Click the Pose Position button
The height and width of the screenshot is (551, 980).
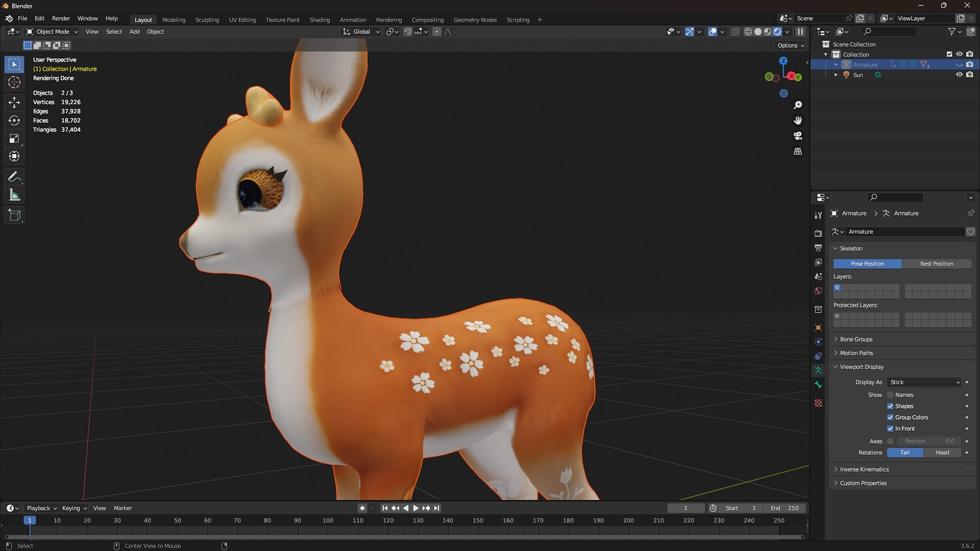coord(868,264)
